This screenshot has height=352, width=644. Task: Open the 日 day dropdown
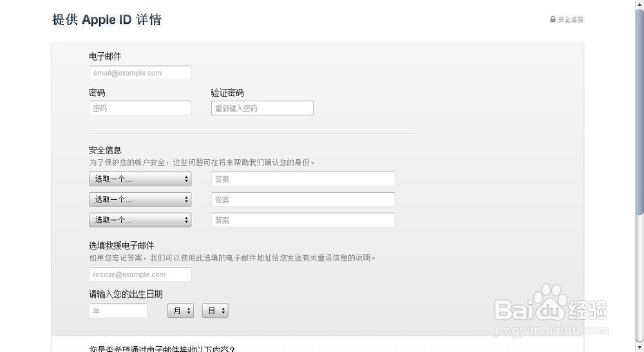[215, 311]
